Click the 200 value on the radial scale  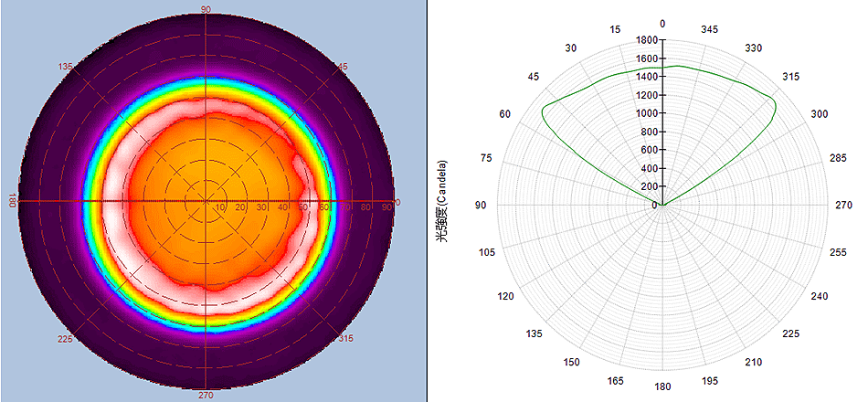[649, 186]
